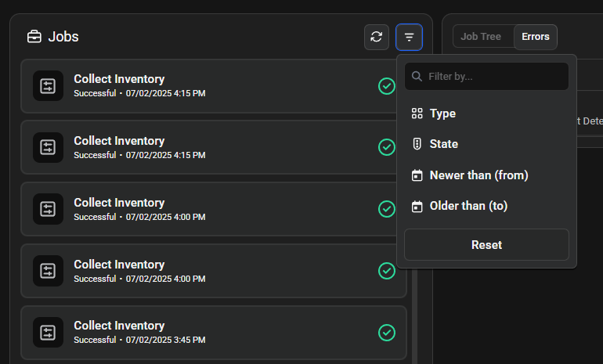Toggle the filter icon button

[409, 37]
